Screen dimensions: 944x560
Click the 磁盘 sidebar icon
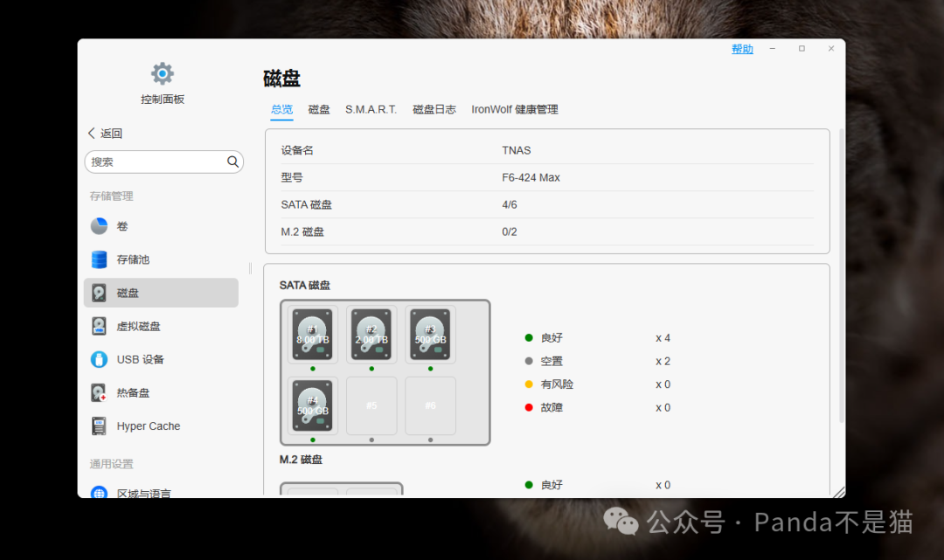99,293
